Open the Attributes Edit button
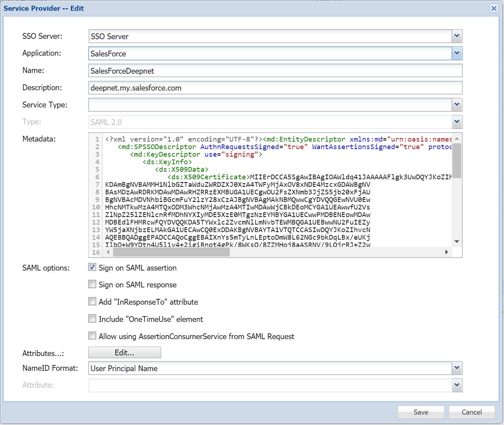This screenshot has height=425, width=504. (125, 353)
